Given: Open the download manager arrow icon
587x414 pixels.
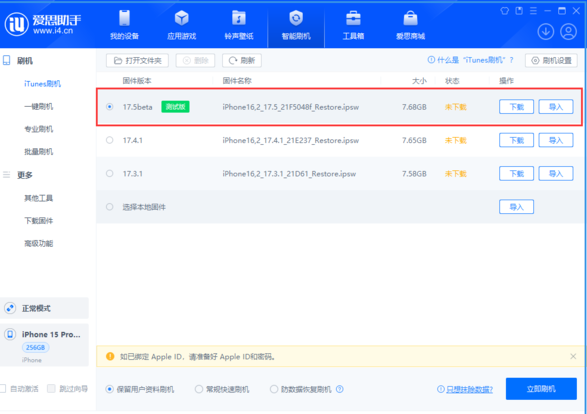Looking at the screenshot, I should [546, 32].
